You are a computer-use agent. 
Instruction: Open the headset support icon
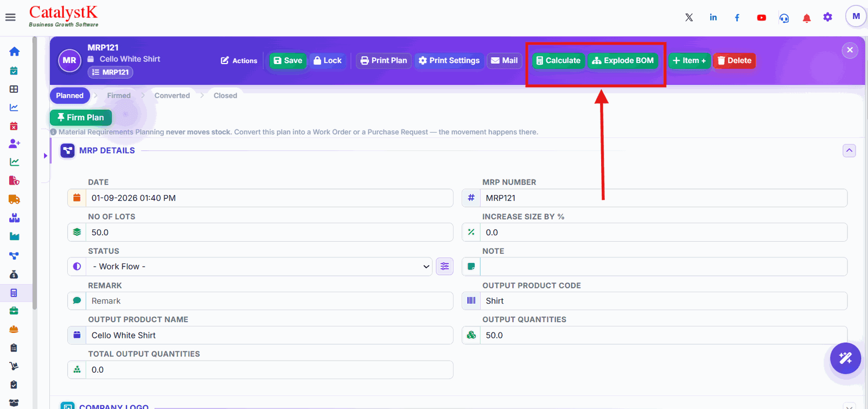784,18
